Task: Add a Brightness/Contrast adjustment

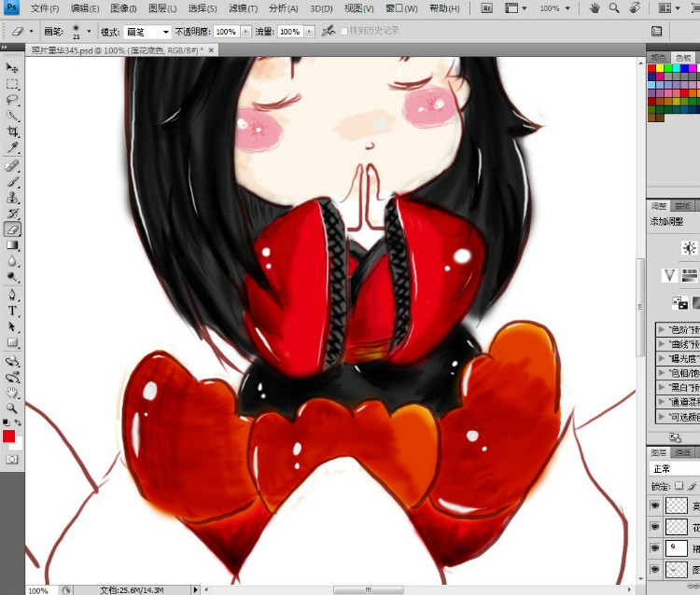Action: point(690,248)
